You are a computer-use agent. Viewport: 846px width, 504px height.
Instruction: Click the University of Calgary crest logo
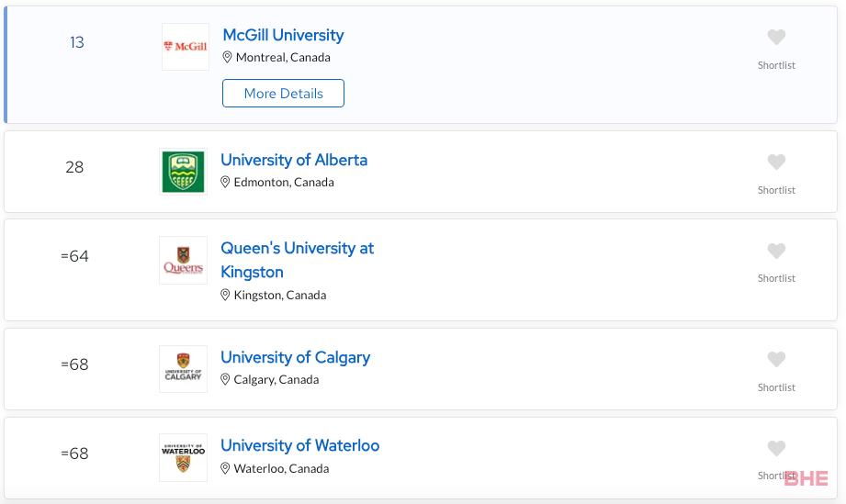183,369
